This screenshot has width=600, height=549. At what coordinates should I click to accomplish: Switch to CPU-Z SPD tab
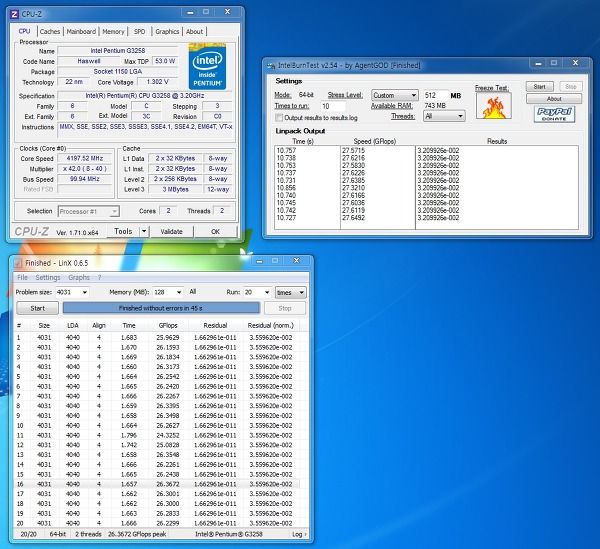[x=139, y=31]
